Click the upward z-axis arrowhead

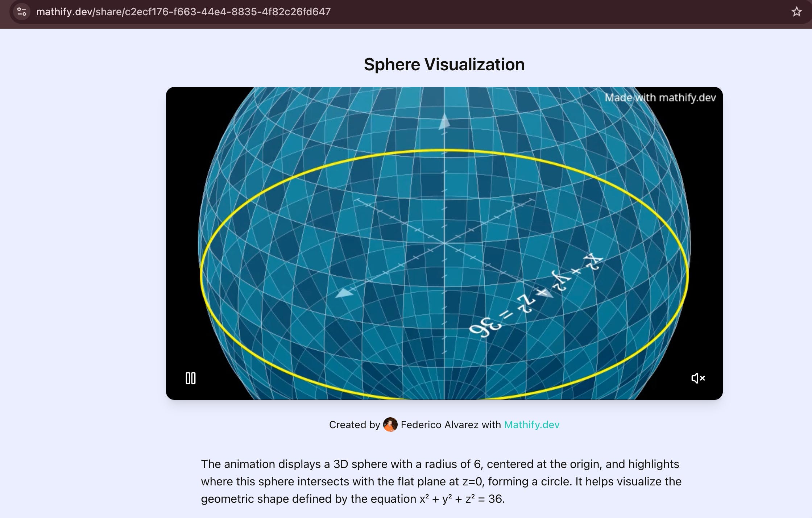point(444,122)
